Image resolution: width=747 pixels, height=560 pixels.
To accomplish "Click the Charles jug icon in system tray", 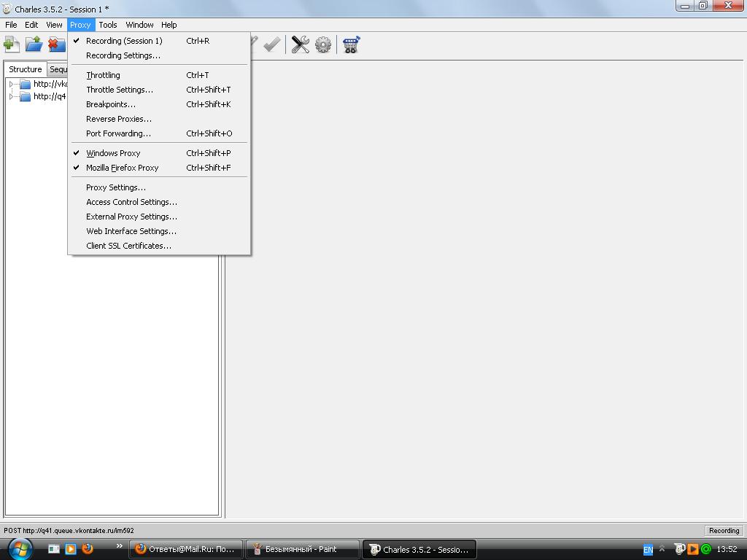I will point(680,549).
